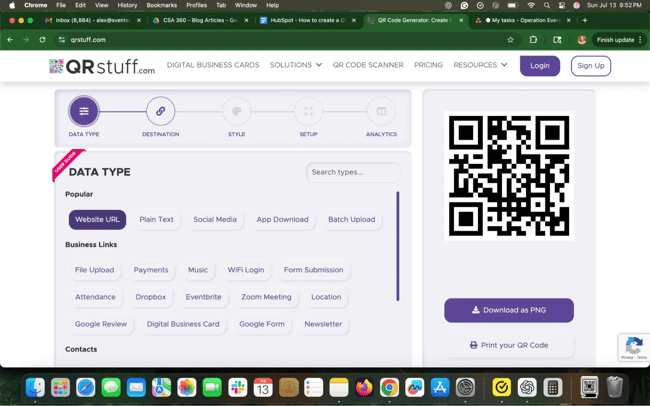The width and height of the screenshot is (650, 406).
Task: Click the QR code preview image
Action: 509,176
